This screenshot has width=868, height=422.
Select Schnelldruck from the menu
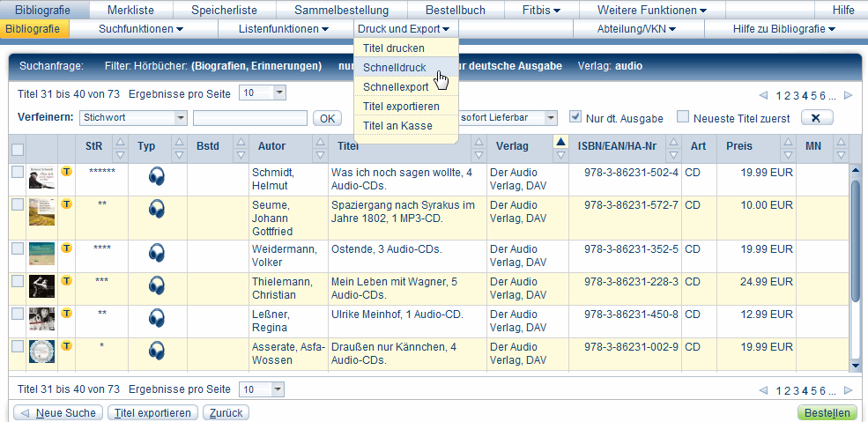(394, 68)
